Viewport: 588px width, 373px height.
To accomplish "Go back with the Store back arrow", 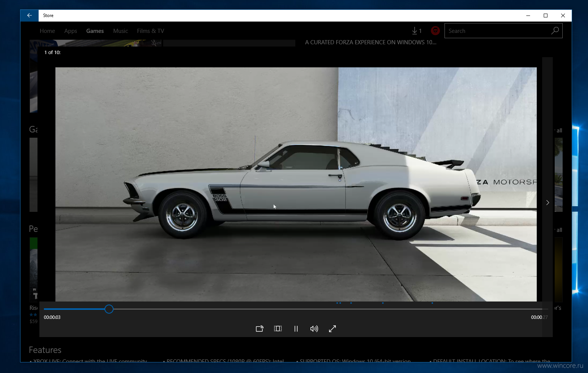I will point(29,16).
